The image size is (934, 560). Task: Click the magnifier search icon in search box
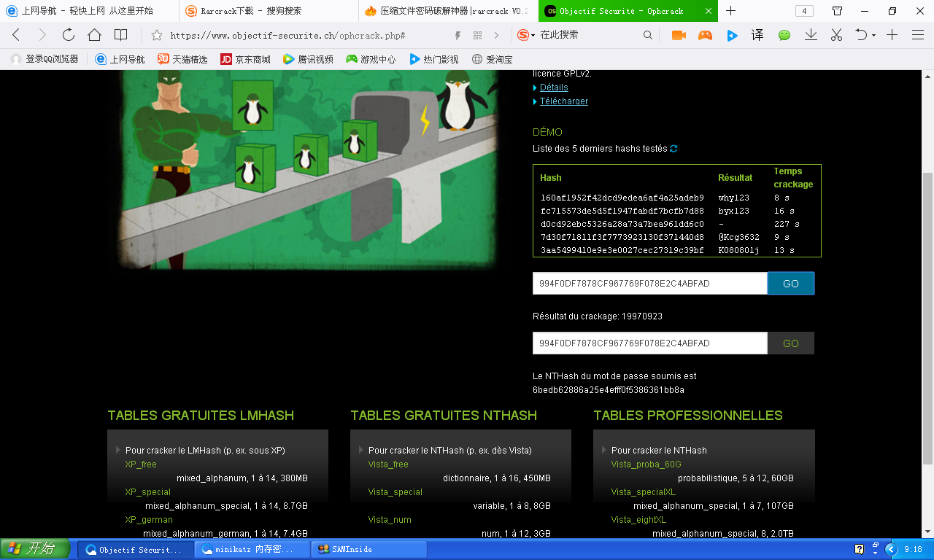point(648,35)
